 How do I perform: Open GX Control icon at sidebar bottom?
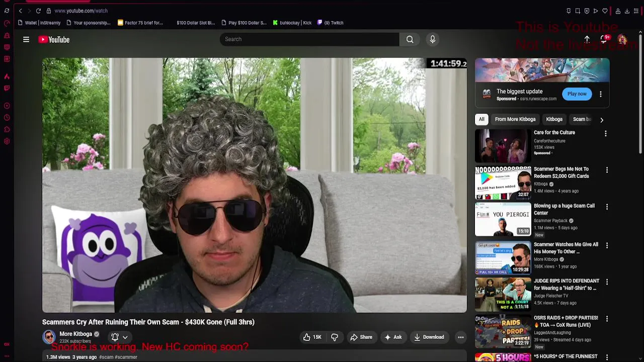click(x=7, y=344)
